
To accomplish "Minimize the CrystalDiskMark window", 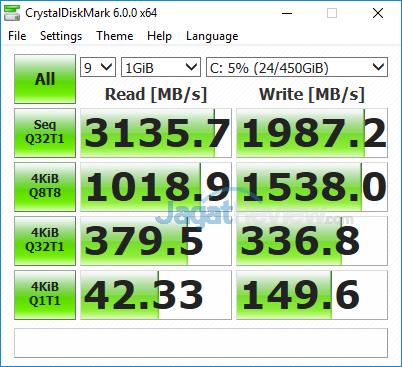I will click(x=287, y=13).
